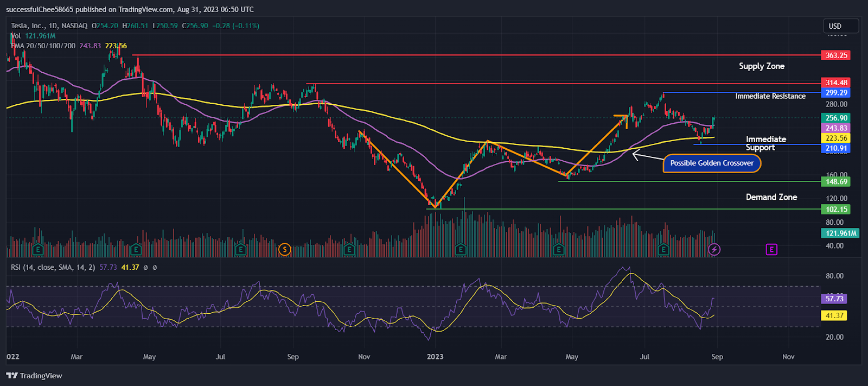Click the earnings E marker after July 2022
868x386 pixels.
click(240, 250)
